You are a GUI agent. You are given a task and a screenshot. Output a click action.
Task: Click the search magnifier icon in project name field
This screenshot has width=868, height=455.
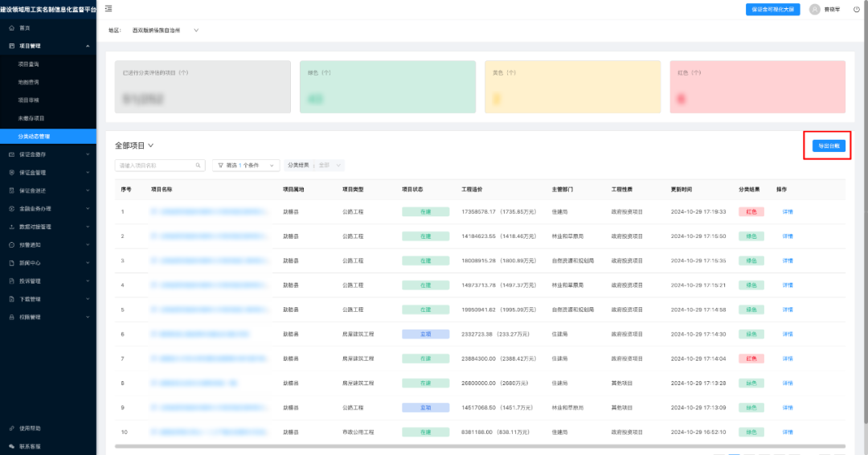tap(199, 165)
